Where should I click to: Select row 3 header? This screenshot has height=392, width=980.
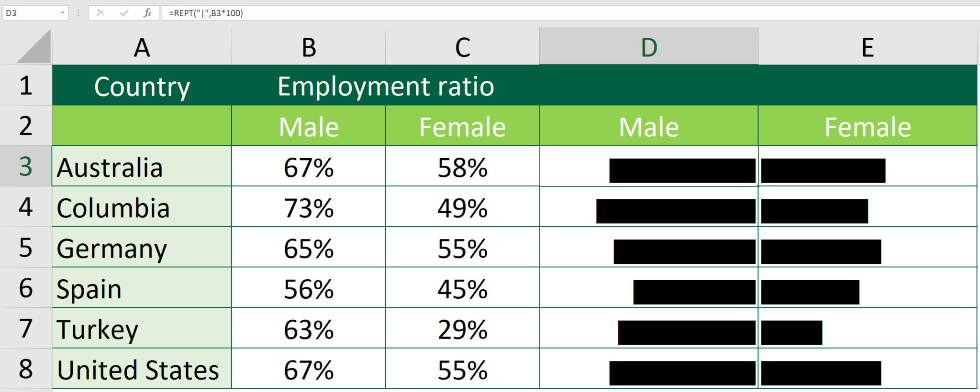pos(25,167)
